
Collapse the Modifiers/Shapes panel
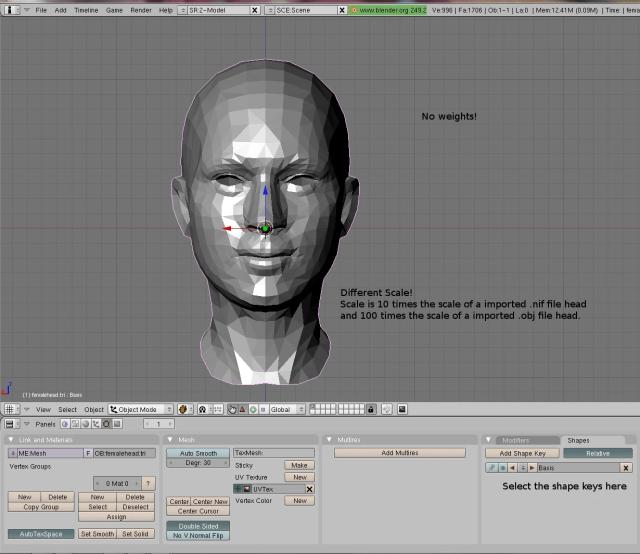tap(488, 440)
